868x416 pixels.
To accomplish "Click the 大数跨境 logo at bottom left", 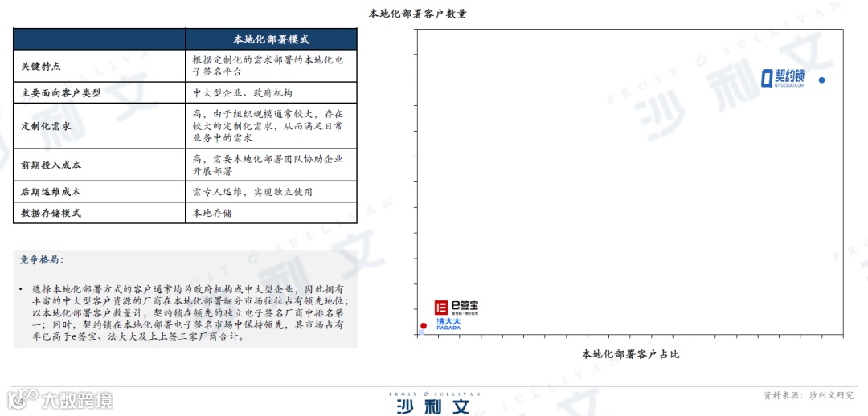I will (59, 399).
